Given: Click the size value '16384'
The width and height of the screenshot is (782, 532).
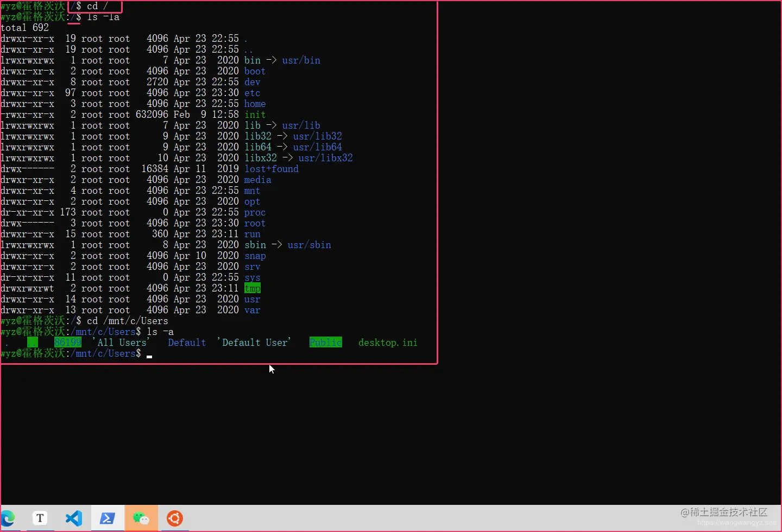Looking at the screenshot, I should click(155, 169).
